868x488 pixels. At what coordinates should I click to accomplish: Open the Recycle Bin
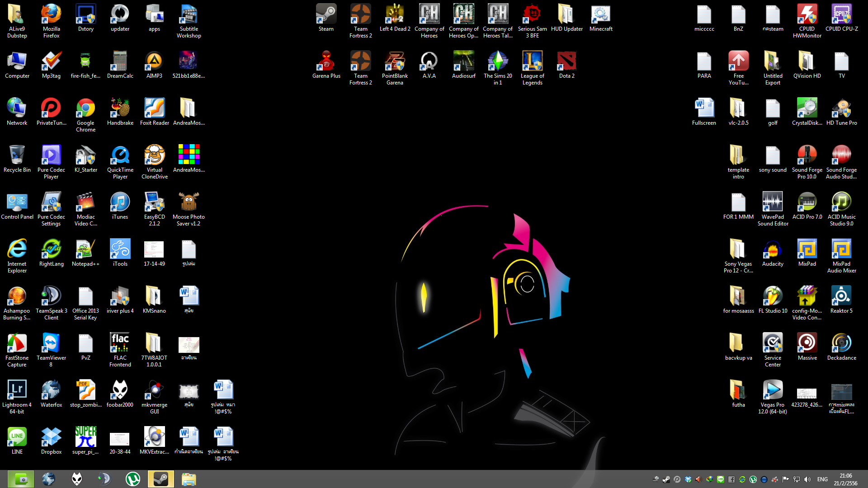17,157
